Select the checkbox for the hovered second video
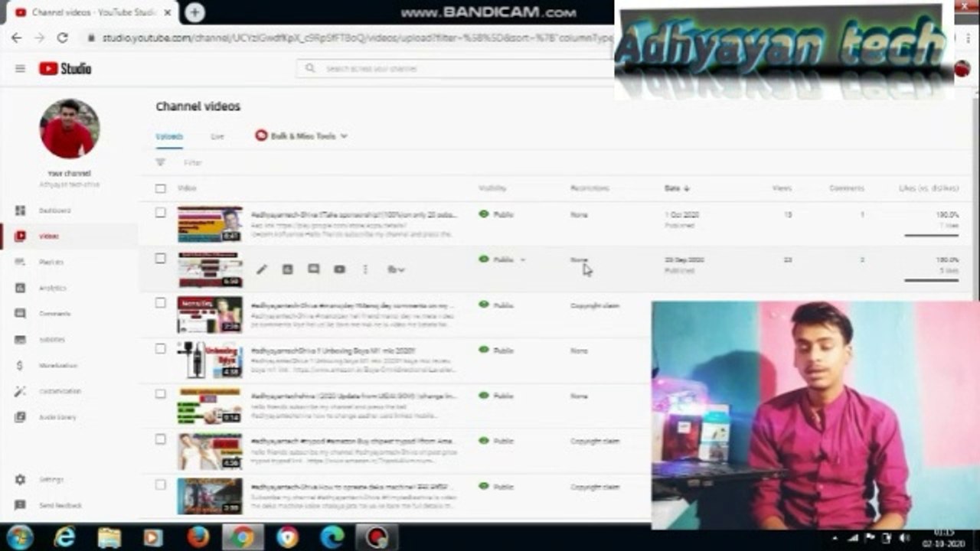Viewport: 980px width, 551px height. [x=161, y=259]
